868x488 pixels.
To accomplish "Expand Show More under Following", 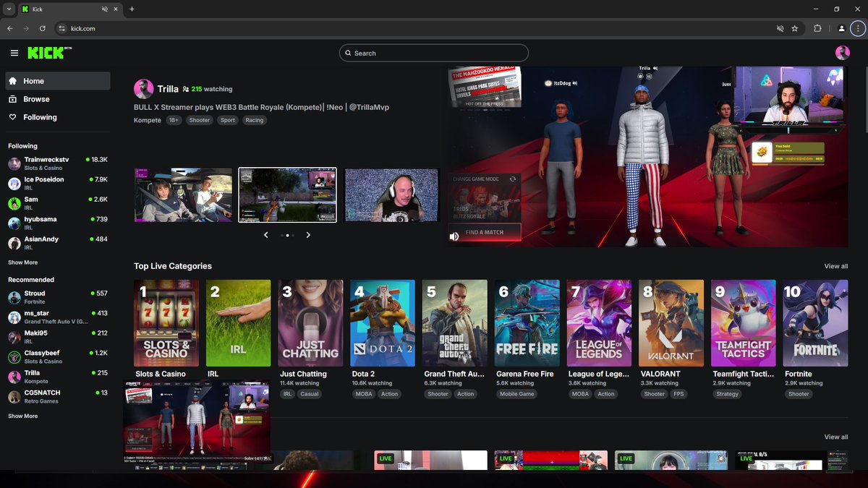I will pos(23,262).
